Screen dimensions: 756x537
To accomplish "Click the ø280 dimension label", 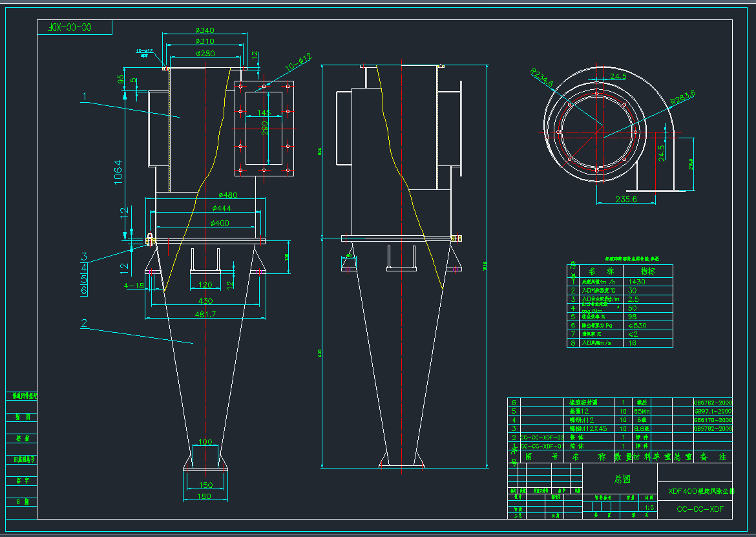I will point(204,54).
